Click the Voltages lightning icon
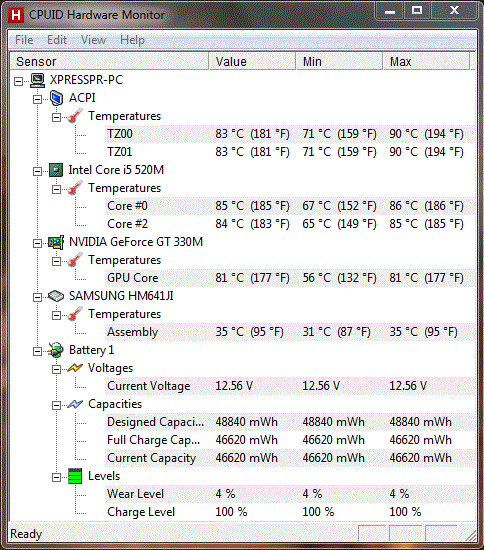The image size is (484, 550). (x=75, y=368)
